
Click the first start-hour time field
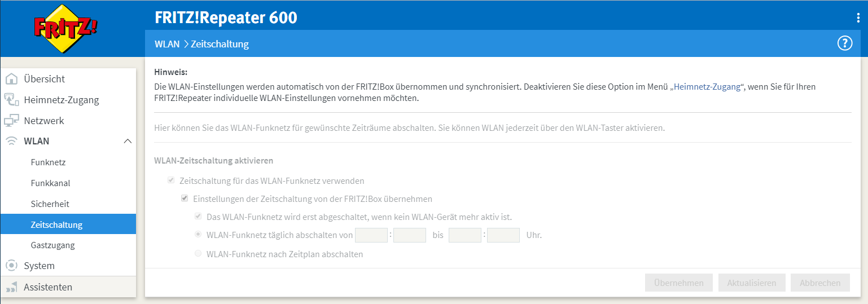point(371,235)
